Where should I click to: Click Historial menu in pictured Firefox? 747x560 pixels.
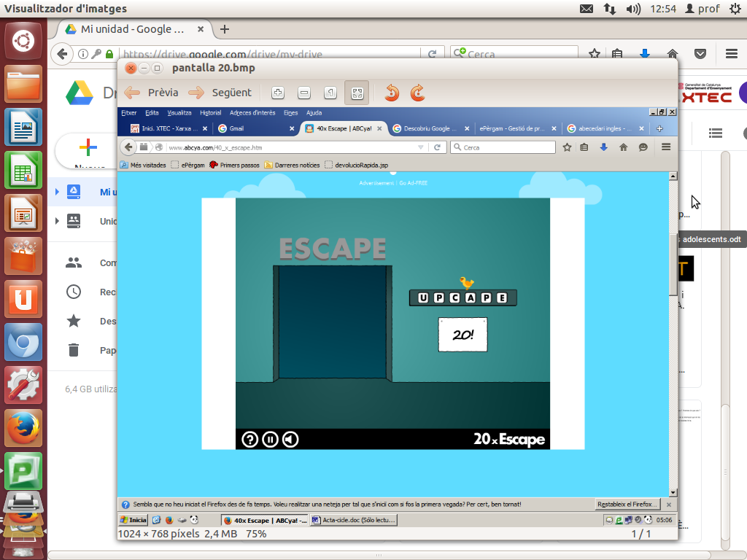pyautogui.click(x=210, y=113)
